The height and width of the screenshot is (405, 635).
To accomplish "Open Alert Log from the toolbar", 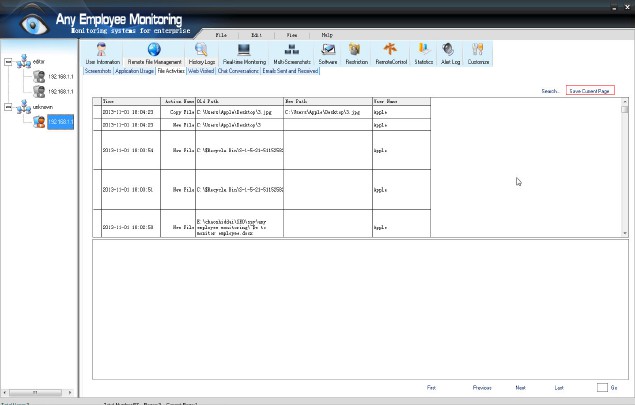I will 450,54.
